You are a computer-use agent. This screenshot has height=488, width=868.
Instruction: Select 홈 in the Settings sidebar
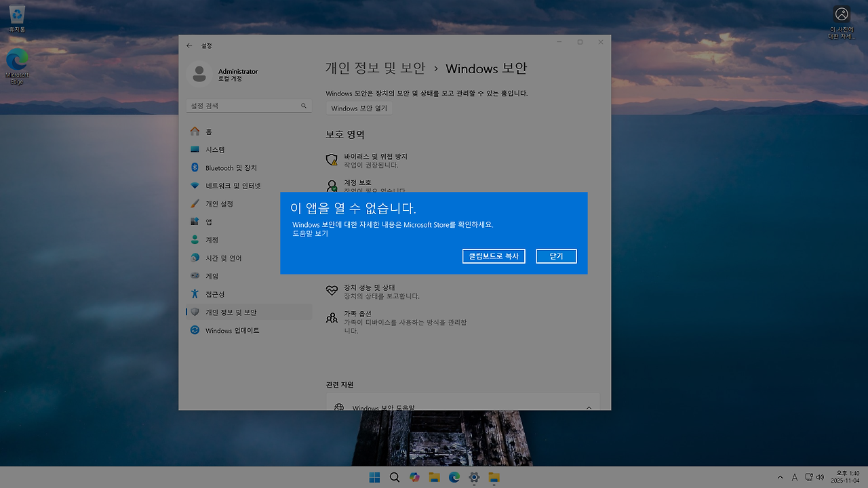(x=249, y=131)
